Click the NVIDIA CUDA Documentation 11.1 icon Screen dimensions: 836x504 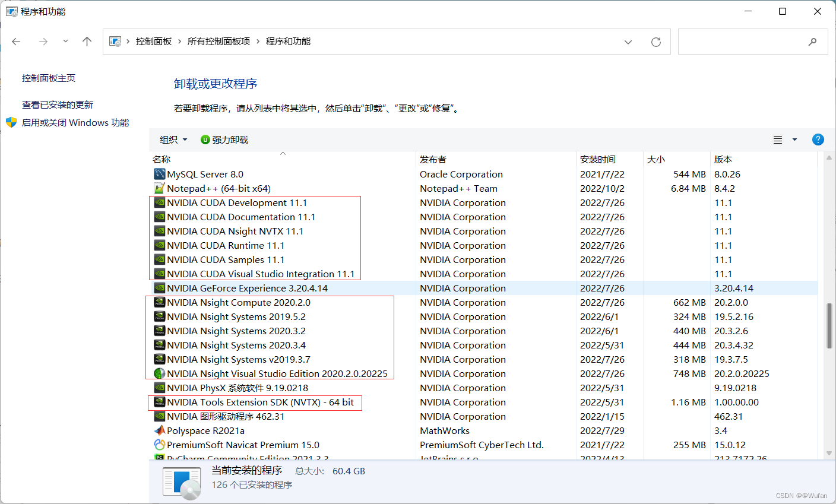159,217
